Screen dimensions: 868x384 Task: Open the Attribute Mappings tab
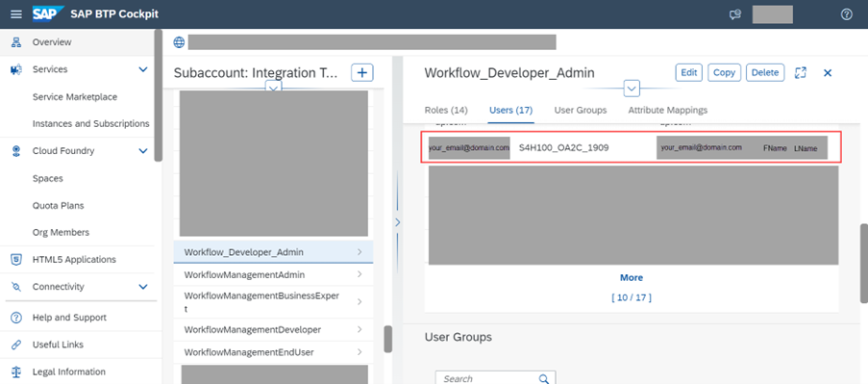point(668,110)
